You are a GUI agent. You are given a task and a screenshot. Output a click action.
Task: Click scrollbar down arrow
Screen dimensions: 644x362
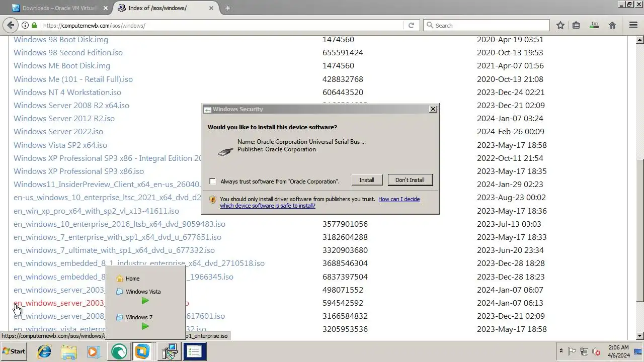point(640,336)
